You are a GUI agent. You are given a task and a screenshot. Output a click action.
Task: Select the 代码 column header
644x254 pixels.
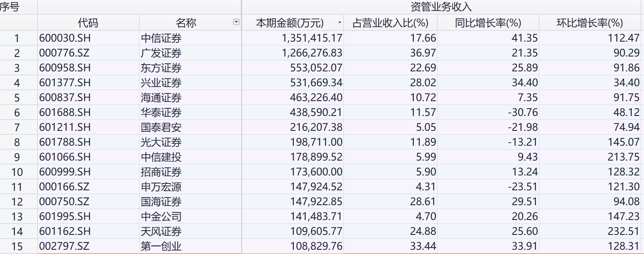tap(88, 23)
